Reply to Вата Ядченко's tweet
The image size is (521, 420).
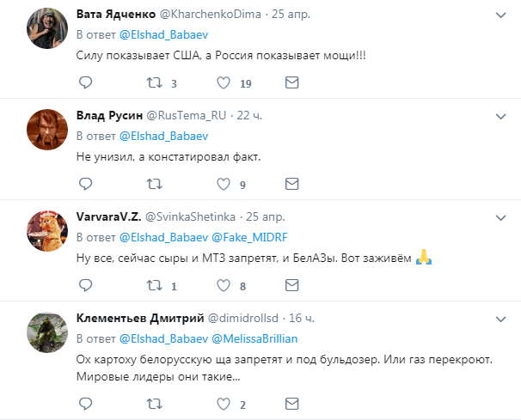click(x=85, y=83)
